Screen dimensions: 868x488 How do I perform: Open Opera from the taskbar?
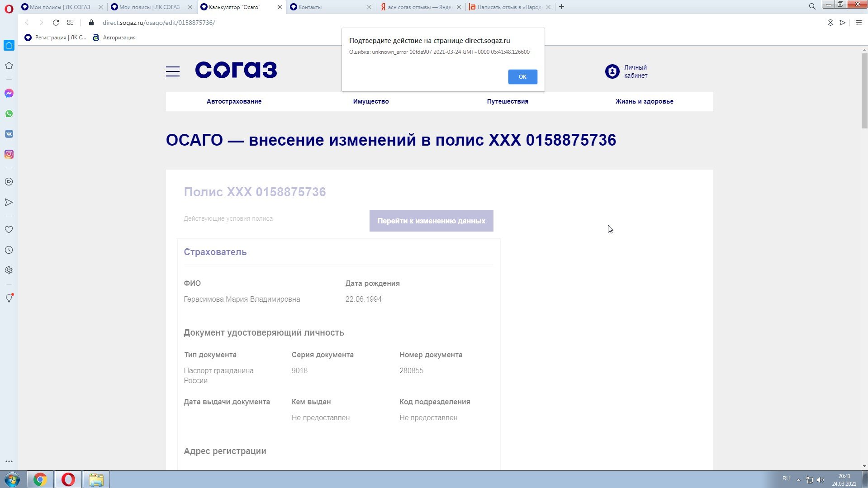[x=68, y=479]
